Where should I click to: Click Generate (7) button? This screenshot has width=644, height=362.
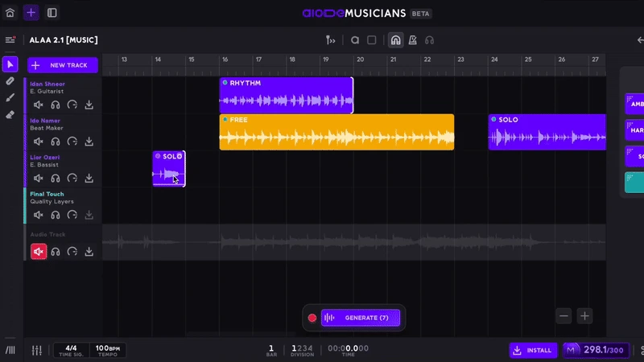360,318
